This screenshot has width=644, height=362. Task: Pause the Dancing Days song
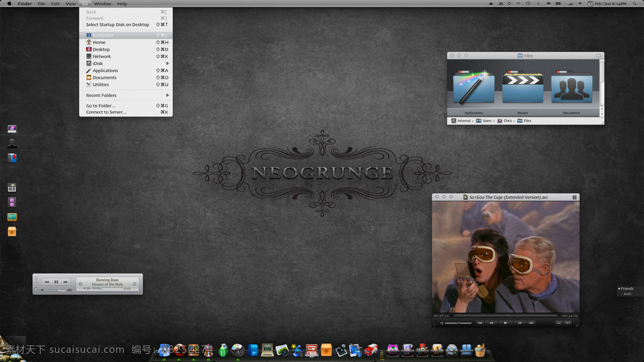[x=56, y=282]
